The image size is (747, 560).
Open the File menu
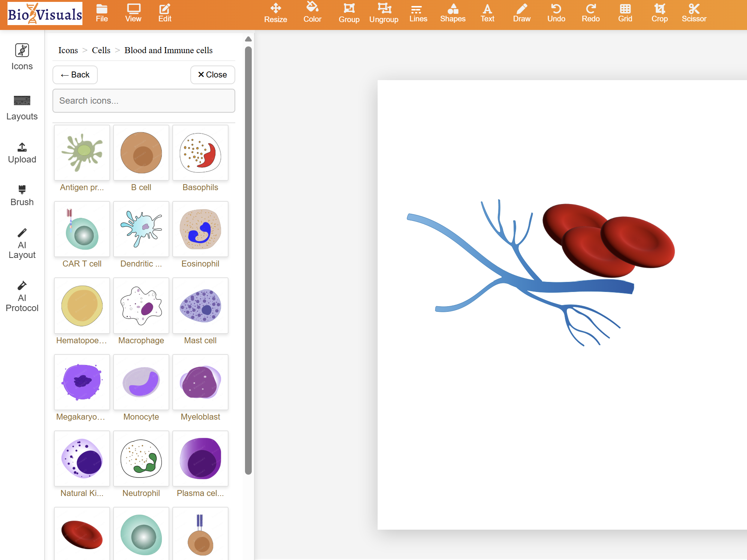coord(102,13)
